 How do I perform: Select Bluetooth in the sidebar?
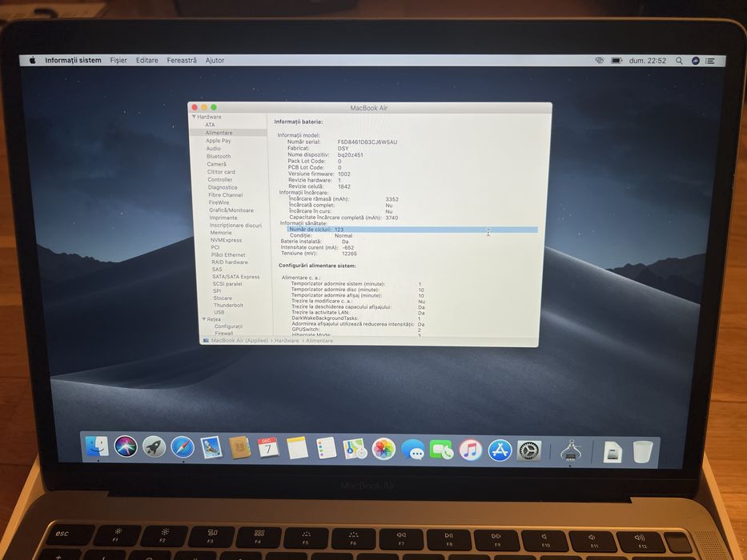pos(219,156)
